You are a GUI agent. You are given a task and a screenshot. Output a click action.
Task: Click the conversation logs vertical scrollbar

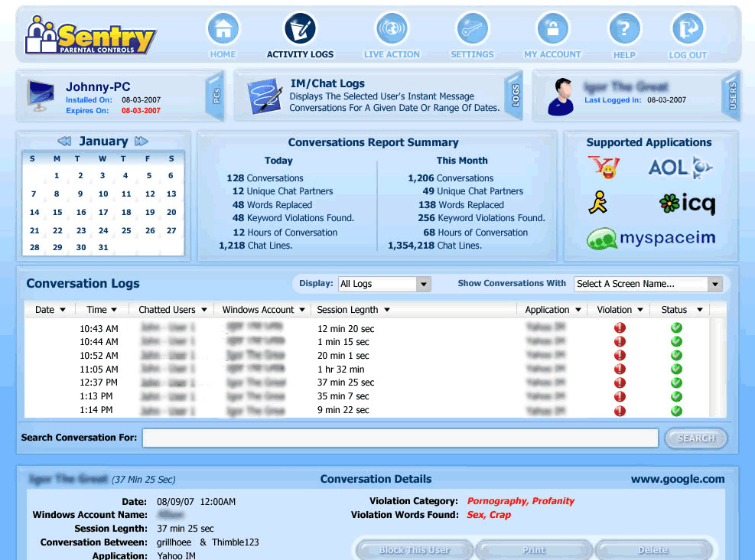click(x=718, y=366)
